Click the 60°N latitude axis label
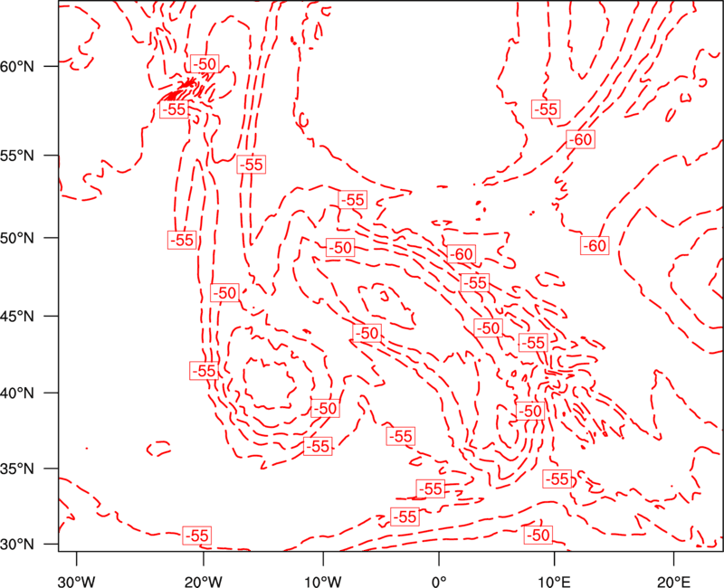Viewport: 724px width, 588px height. 17,66
